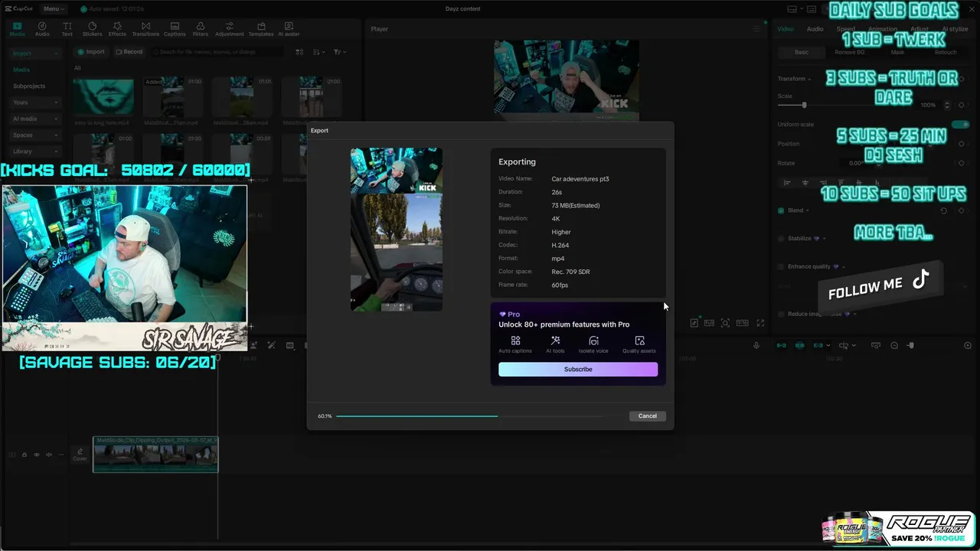The width and height of the screenshot is (980, 551).
Task: Select the Basic sub-tab
Action: (x=802, y=52)
